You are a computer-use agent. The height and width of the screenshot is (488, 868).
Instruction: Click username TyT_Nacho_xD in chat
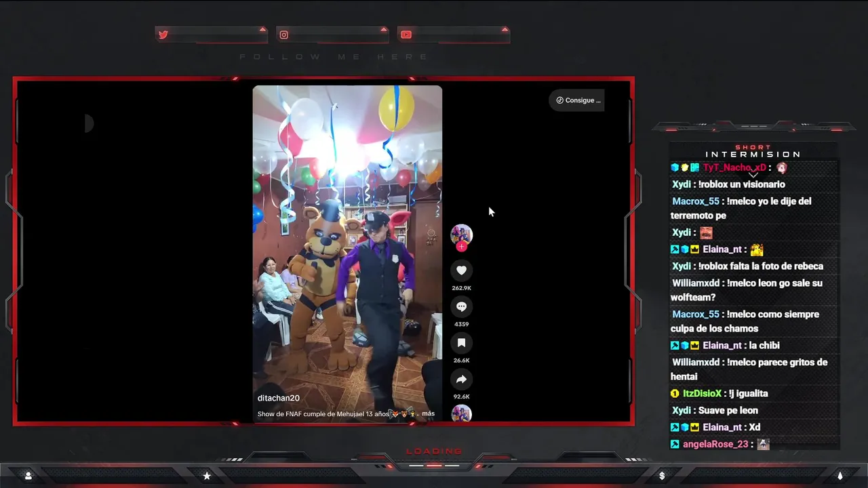pos(734,167)
